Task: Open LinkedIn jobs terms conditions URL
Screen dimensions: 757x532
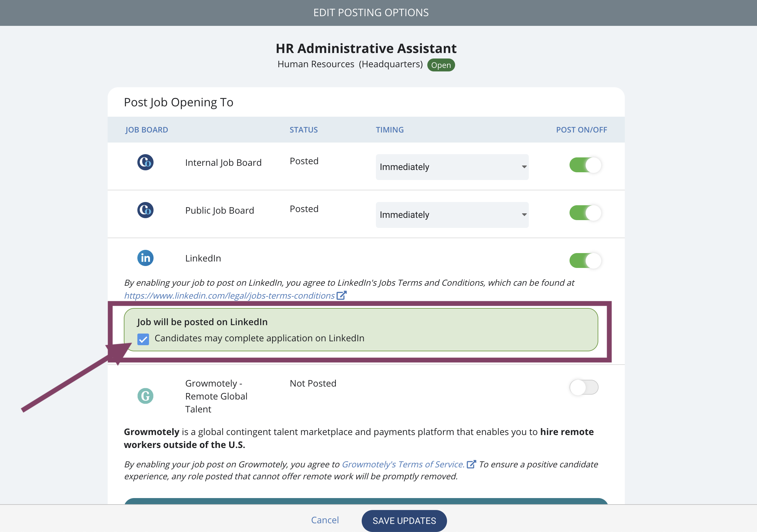Action: click(x=229, y=296)
